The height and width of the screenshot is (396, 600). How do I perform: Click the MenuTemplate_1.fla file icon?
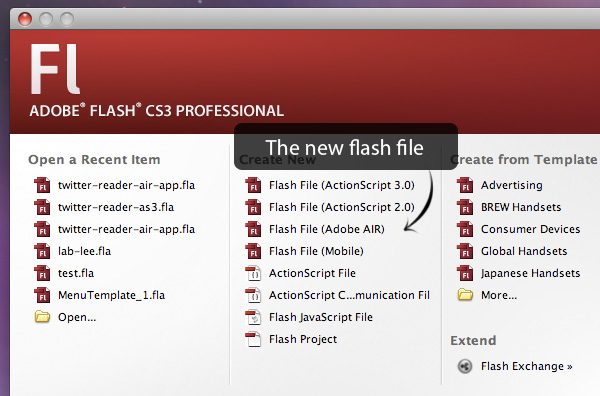tap(42, 295)
